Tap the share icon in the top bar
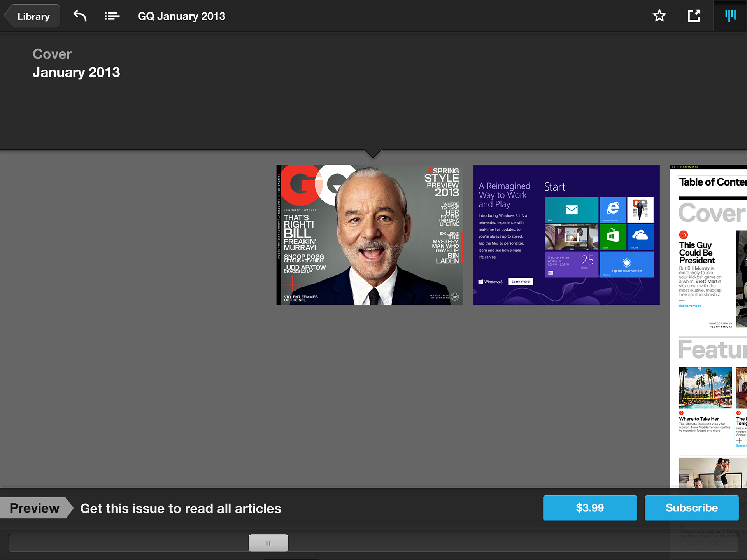The width and height of the screenshot is (747, 560). tap(694, 16)
